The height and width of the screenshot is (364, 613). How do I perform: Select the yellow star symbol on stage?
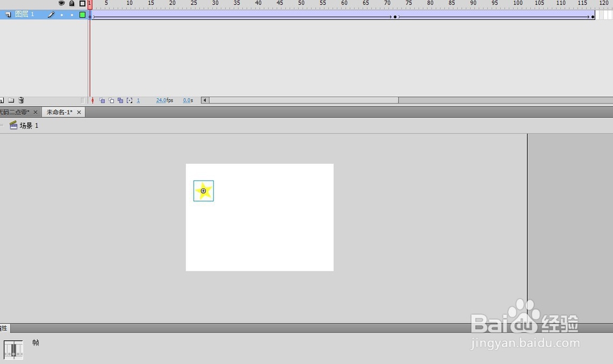204,191
